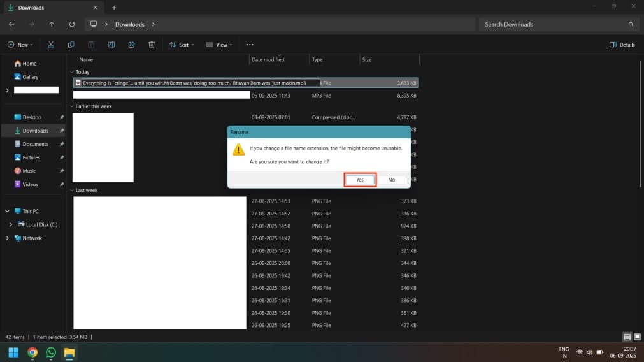Select PNG file dated 26-08-2025 20:00
This screenshot has width=644, height=362.
[246, 263]
